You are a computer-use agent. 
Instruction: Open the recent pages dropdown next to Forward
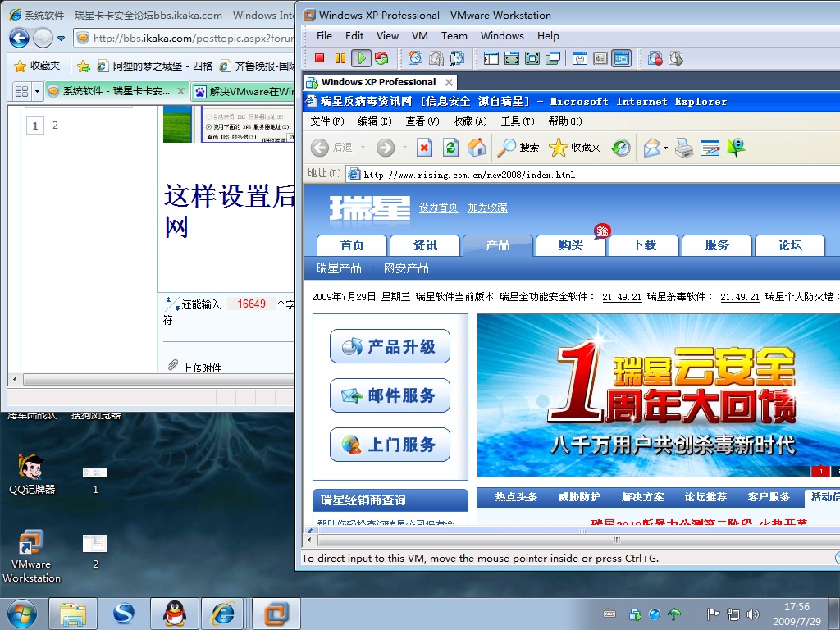pyautogui.click(x=61, y=39)
